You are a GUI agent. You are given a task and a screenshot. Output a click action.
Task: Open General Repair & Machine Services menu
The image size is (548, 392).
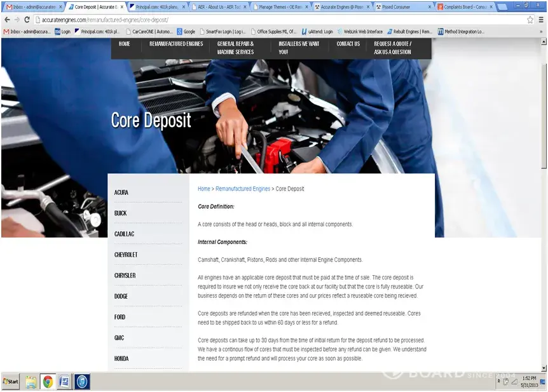(236, 48)
